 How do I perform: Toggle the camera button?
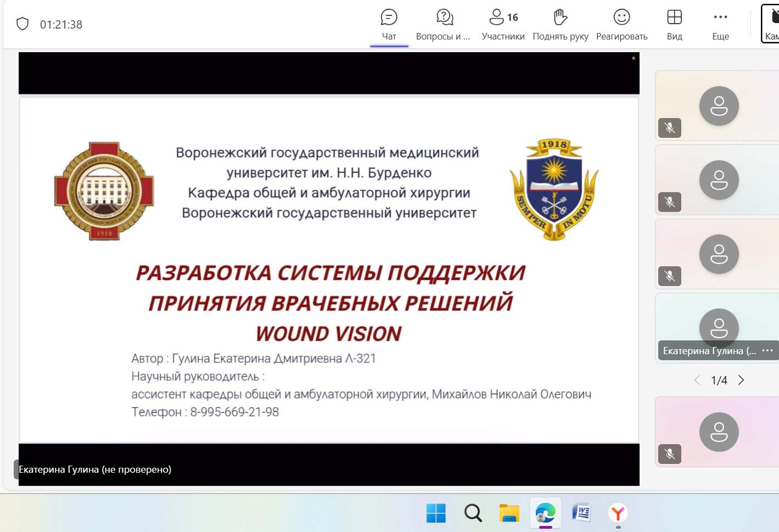click(770, 24)
